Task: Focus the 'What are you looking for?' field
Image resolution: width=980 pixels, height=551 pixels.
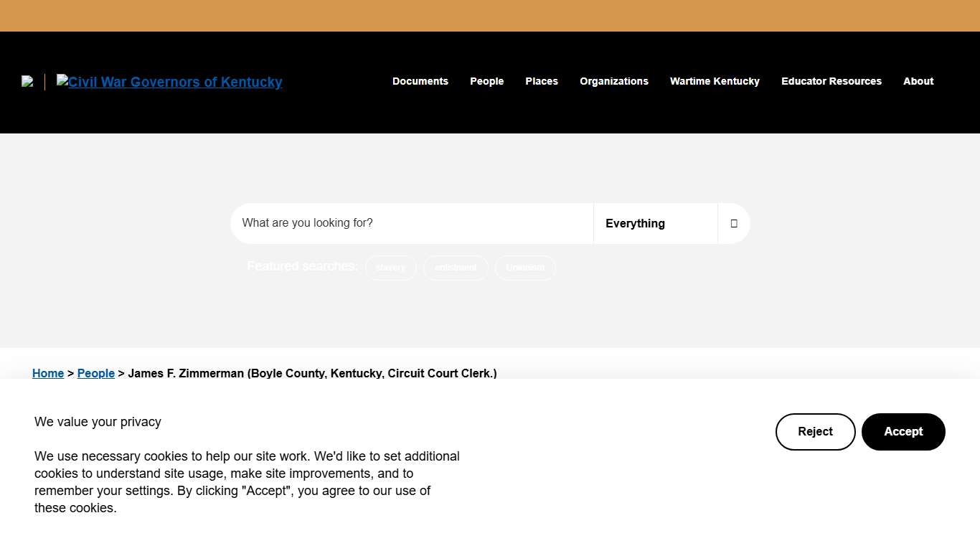Action: coord(412,223)
